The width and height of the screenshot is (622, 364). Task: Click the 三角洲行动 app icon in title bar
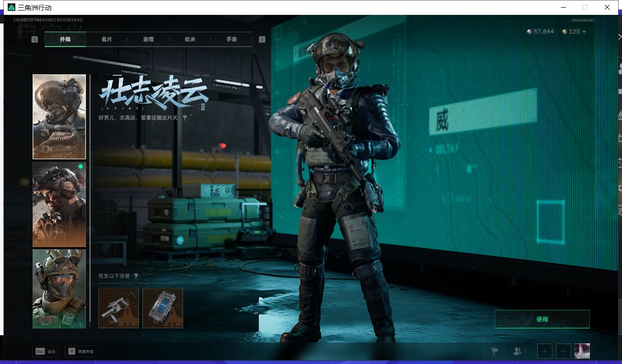12,7
